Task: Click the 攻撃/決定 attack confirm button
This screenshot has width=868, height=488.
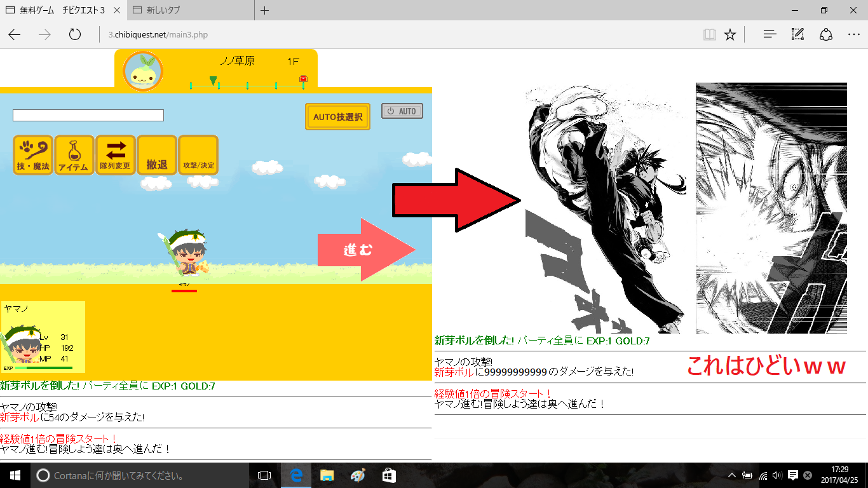Action: pos(198,155)
